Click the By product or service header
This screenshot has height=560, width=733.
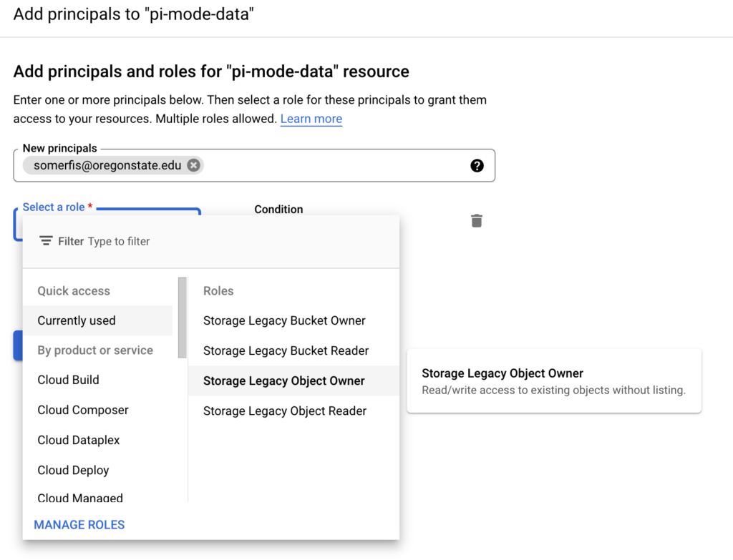click(95, 350)
